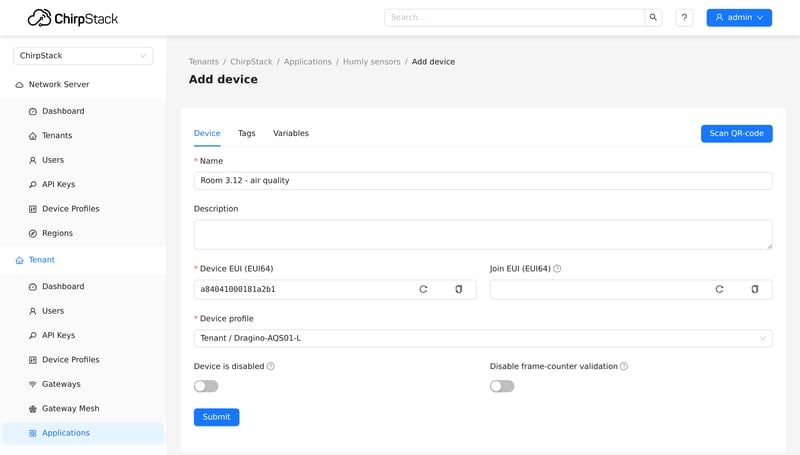The image size is (800, 455).
Task: Click the Scan QR-code button
Action: tap(736, 134)
